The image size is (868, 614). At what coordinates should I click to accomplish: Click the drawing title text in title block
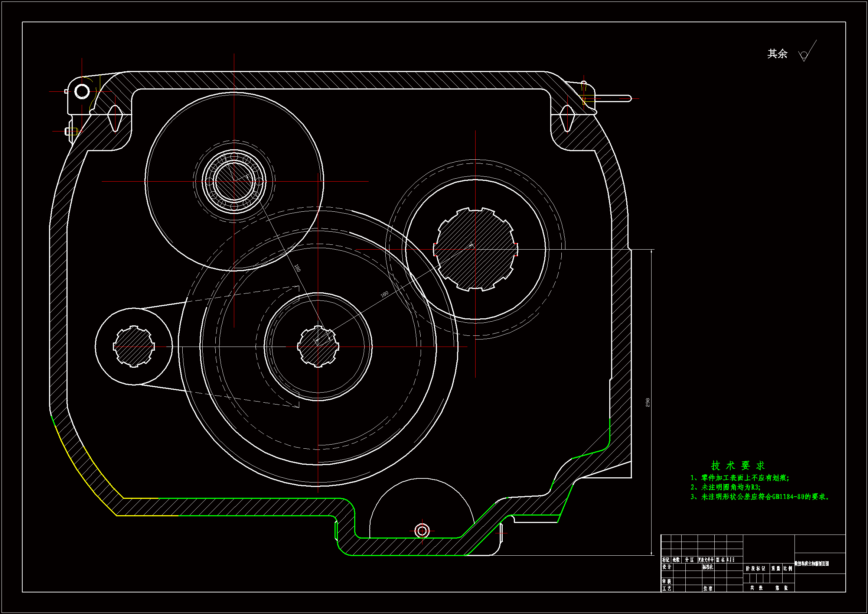(x=812, y=564)
